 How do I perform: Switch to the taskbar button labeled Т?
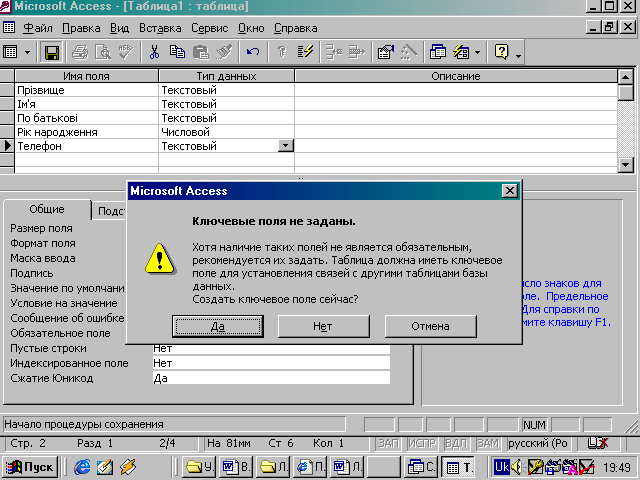458,467
